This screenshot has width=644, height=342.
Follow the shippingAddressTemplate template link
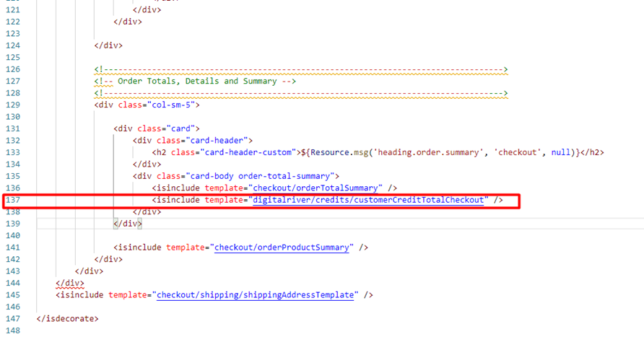(x=255, y=294)
